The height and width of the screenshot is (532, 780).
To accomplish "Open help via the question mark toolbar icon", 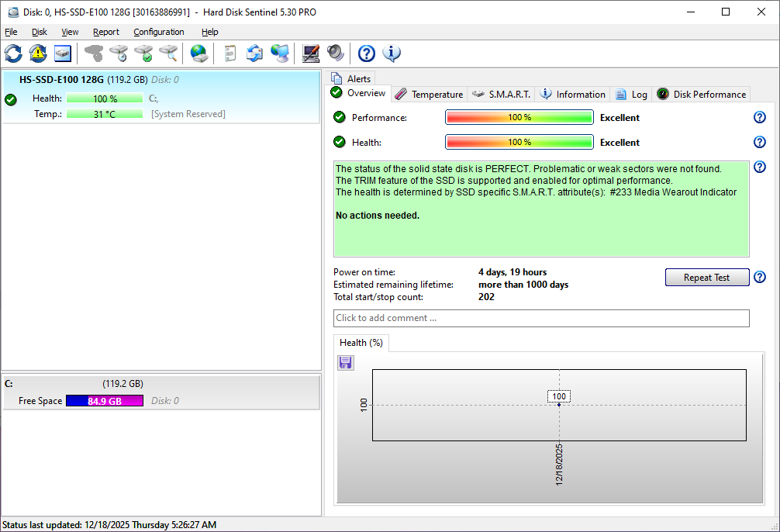I will 367,54.
